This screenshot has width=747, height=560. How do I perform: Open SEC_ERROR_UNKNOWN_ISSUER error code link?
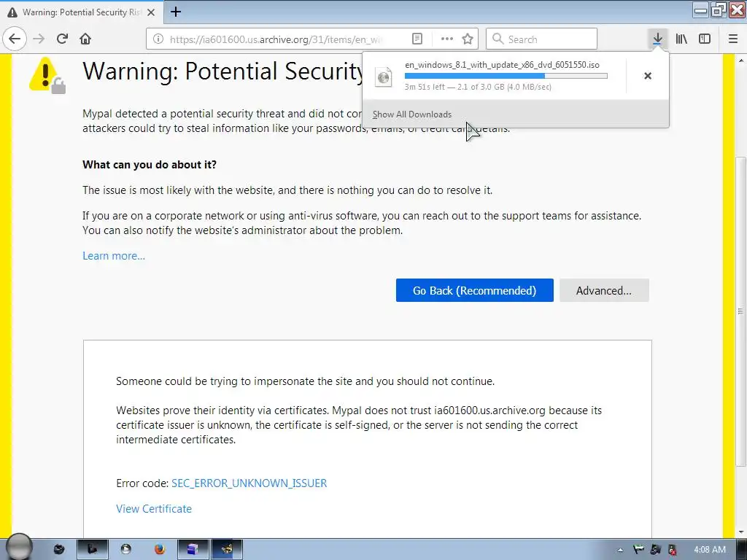(249, 483)
